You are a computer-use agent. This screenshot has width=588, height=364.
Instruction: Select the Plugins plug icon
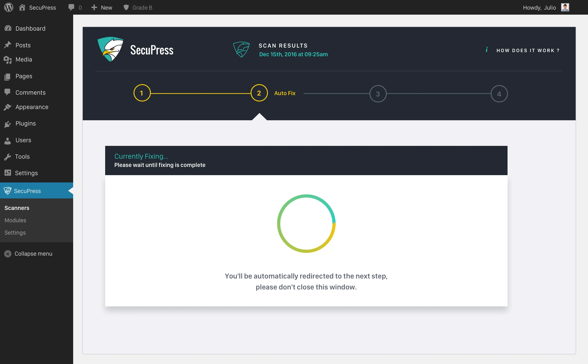point(8,123)
